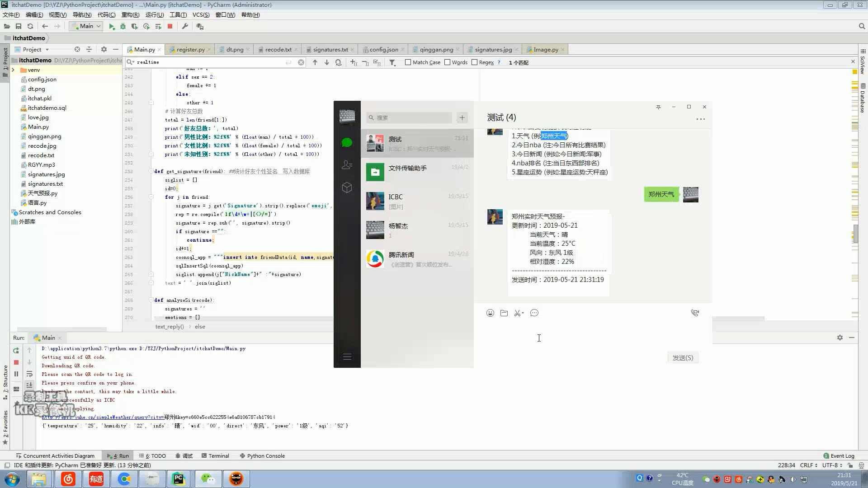The image size is (868, 488).
Task: Open WeChat favorites cube icon
Action: (347, 188)
